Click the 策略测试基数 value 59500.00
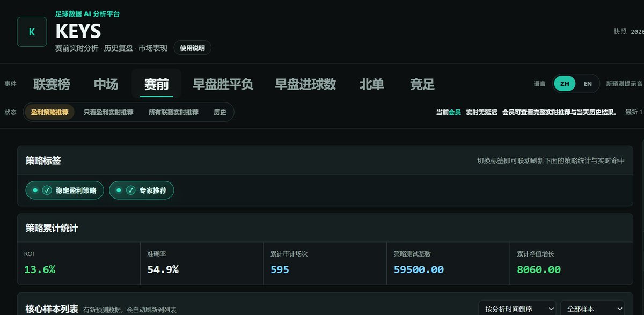Viewport: 644px width, 315px height. [419, 269]
